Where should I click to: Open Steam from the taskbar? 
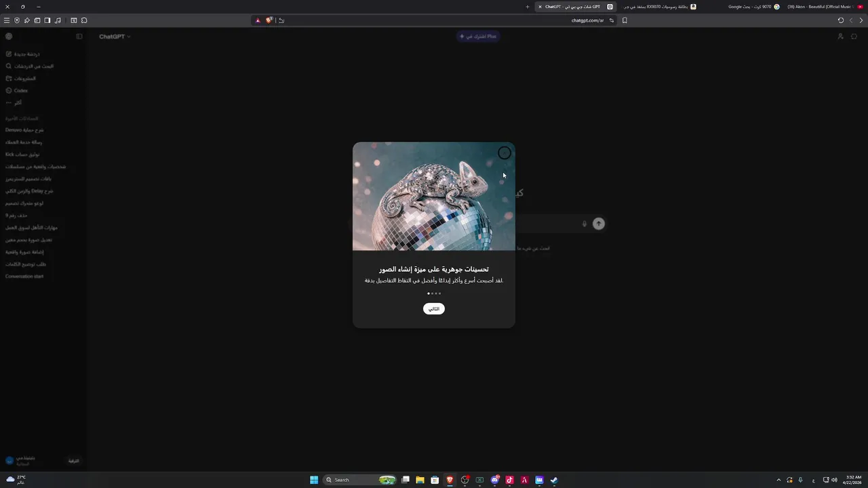tap(554, 480)
